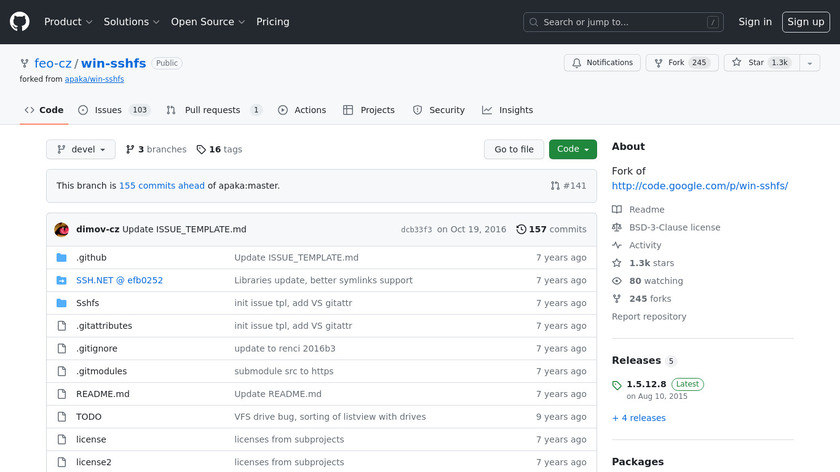Viewport: 840px width, 472px height.
Task: Open the README.md file
Action: 102,394
